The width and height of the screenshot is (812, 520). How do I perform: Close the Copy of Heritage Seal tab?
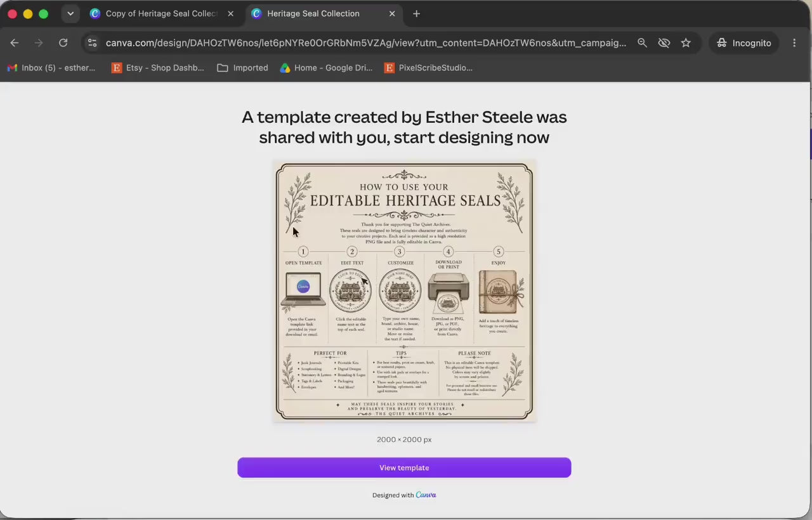pos(230,13)
